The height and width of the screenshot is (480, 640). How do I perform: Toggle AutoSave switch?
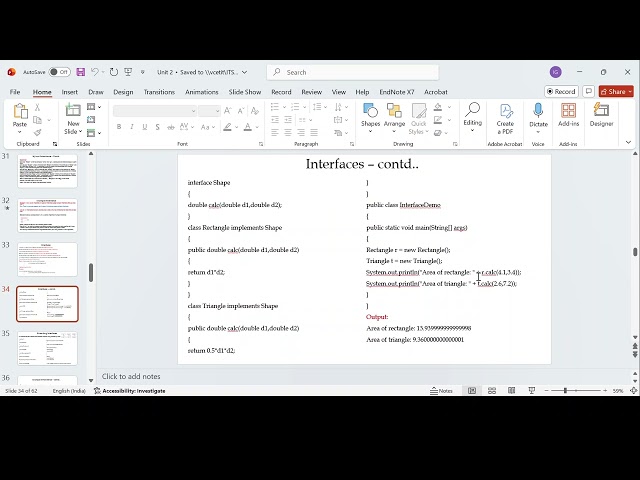tap(60, 72)
